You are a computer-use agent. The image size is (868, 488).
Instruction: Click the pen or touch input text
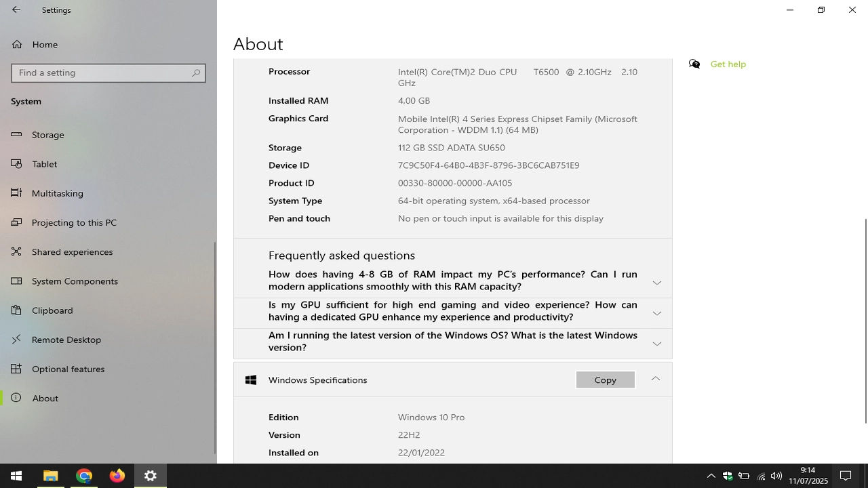pos(500,218)
